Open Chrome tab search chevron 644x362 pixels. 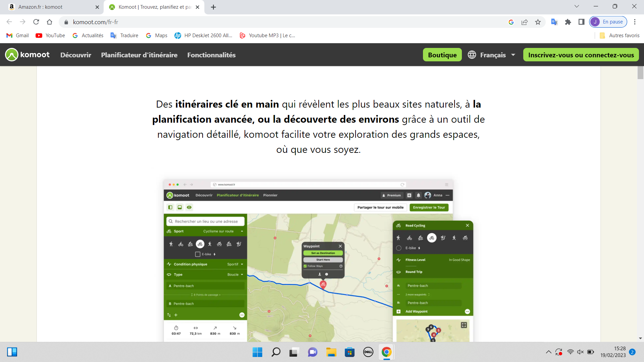click(x=577, y=6)
